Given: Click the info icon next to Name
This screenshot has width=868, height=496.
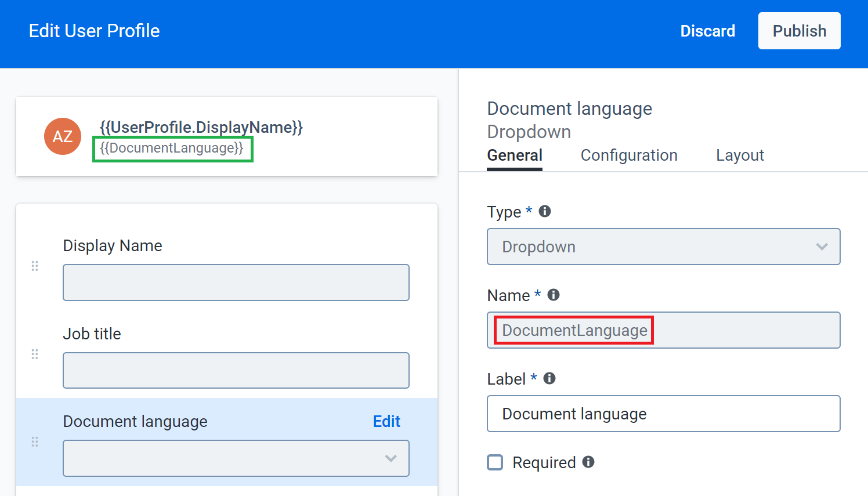Looking at the screenshot, I should click(553, 295).
